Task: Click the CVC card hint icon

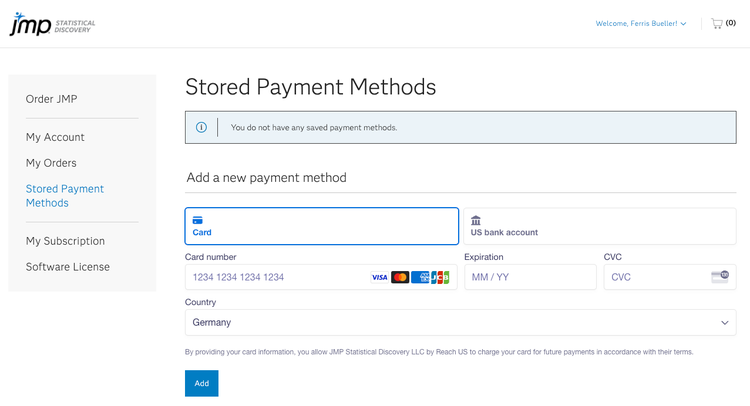Action: 719,276
